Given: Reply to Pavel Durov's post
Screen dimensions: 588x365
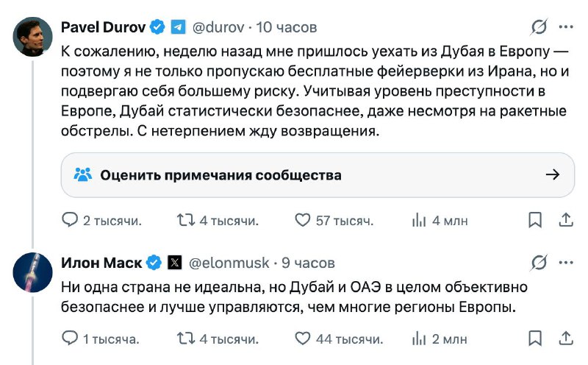Looking at the screenshot, I should [69, 220].
